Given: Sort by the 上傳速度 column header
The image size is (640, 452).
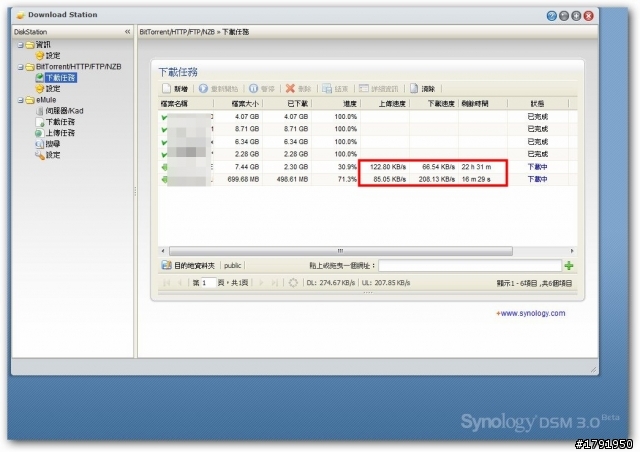Looking at the screenshot, I should 385,104.
